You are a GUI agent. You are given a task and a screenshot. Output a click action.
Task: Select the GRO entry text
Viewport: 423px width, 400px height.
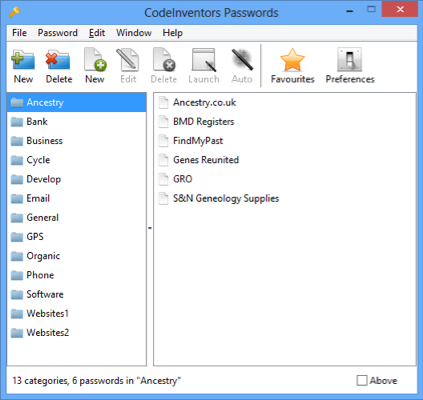tap(182, 179)
